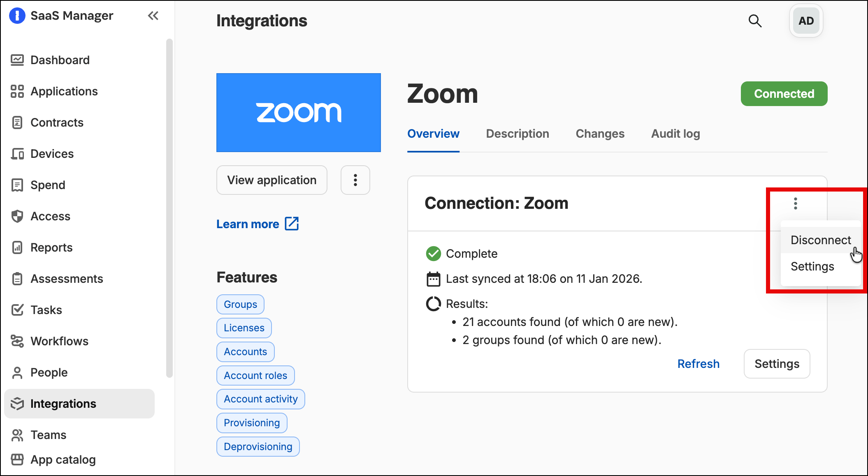
Task: Switch to the Audit log tab
Action: [675, 134]
